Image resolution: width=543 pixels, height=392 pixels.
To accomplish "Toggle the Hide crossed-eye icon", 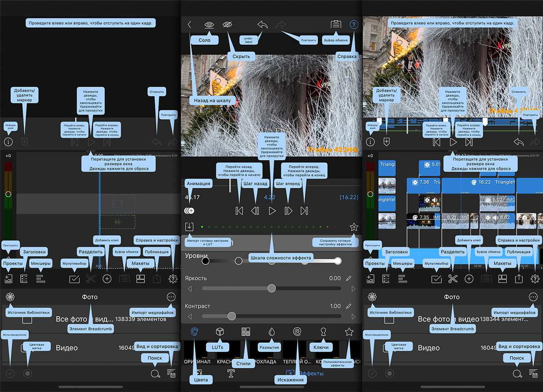I will click(x=227, y=25).
